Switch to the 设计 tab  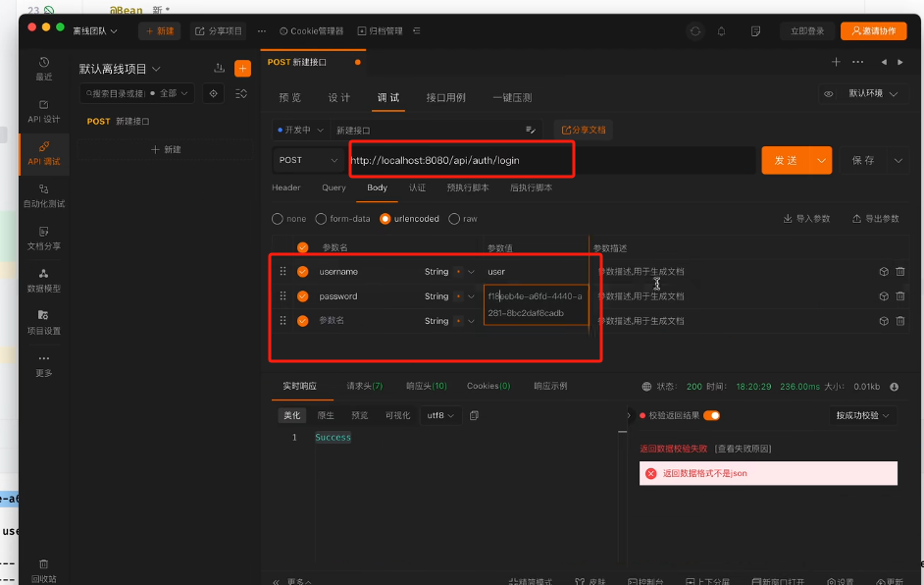click(338, 98)
